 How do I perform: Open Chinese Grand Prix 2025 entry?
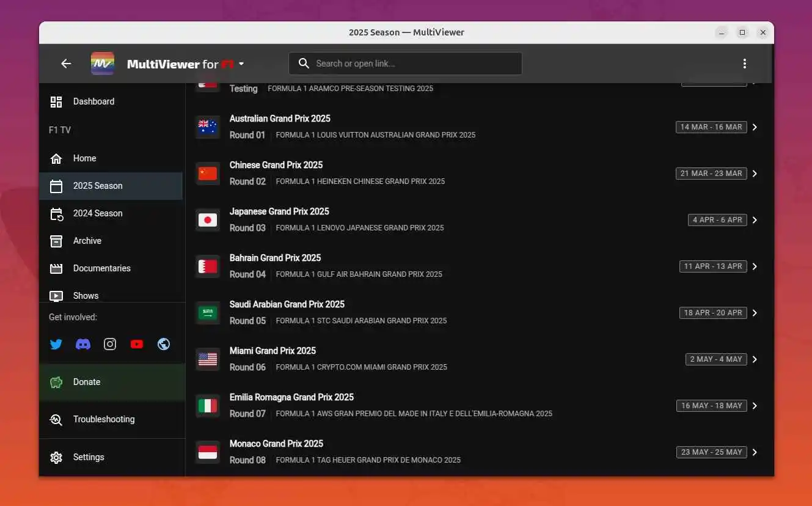479,174
